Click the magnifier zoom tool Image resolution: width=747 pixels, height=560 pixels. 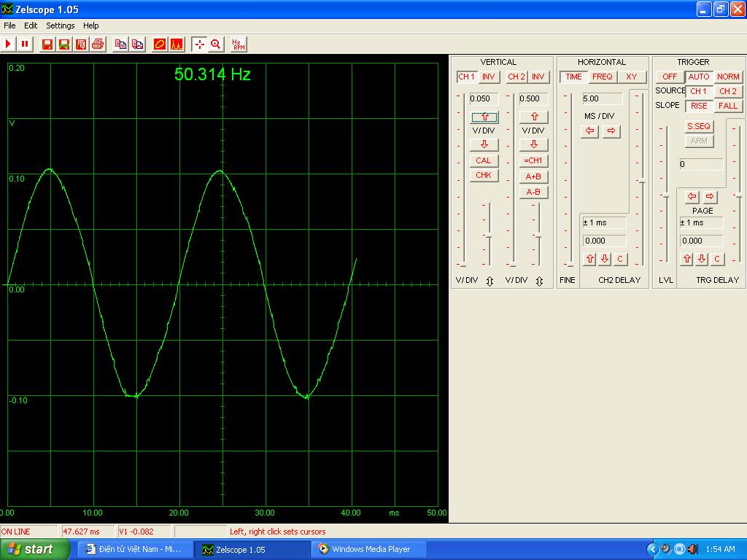(x=216, y=44)
